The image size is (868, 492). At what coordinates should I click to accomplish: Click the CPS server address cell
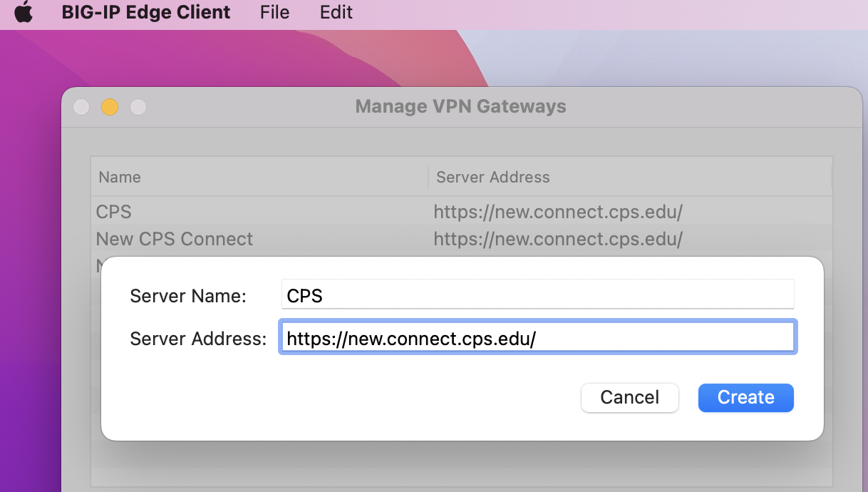[558, 212]
